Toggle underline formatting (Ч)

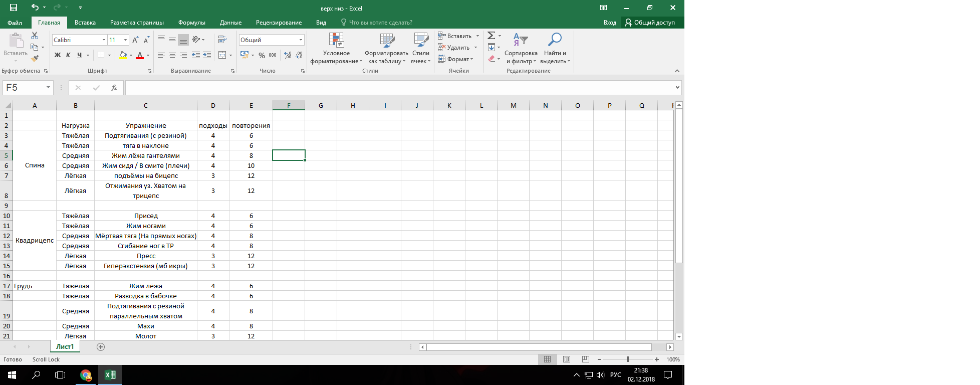click(x=79, y=55)
